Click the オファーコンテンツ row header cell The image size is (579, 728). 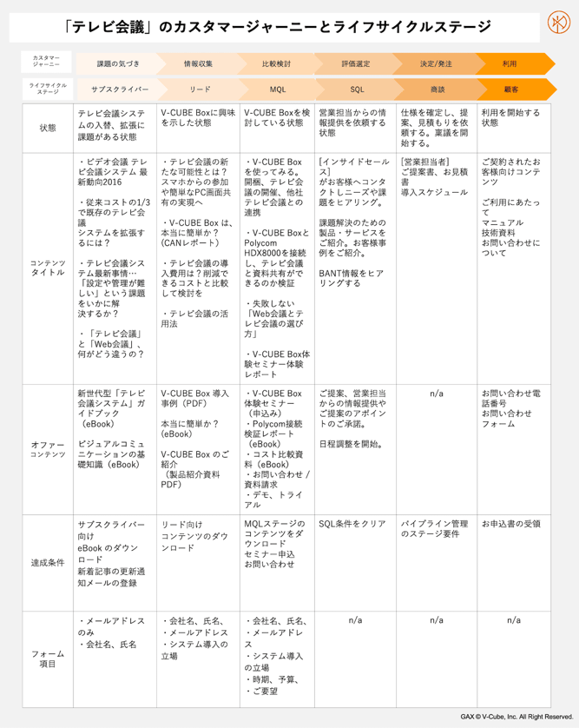(x=48, y=449)
